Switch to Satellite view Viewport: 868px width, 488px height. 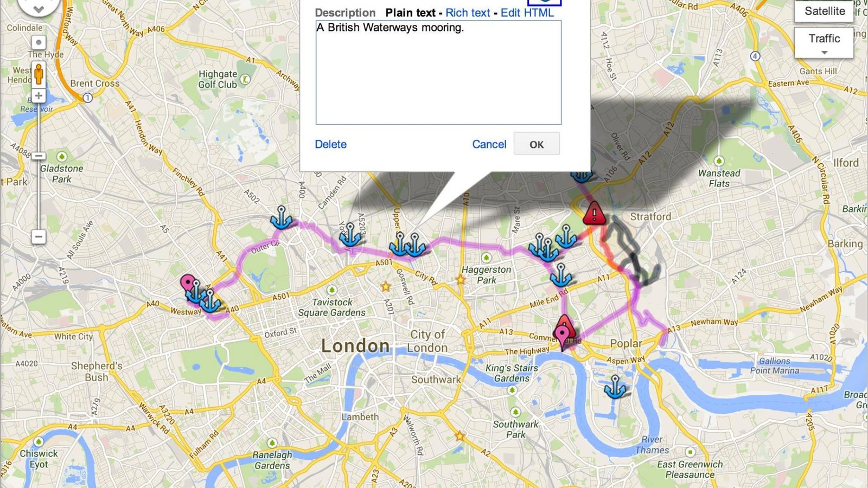(x=824, y=11)
